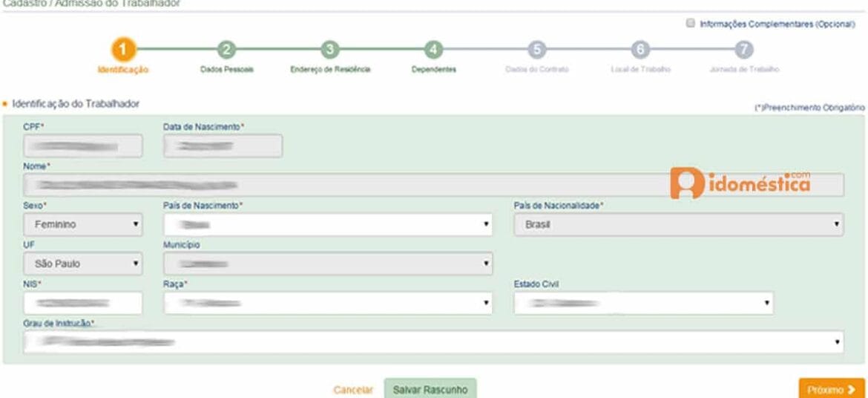Click the Cancelar link
Image resolution: width=868 pixels, height=398 pixels.
[x=352, y=389]
